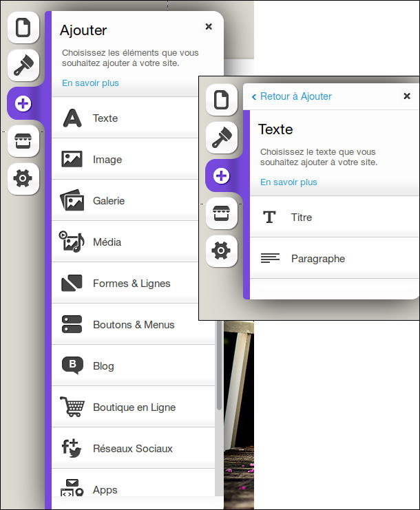Click the scrollbar of the Ajouter list
Viewport: 420px width, 510px height.
tap(219, 372)
